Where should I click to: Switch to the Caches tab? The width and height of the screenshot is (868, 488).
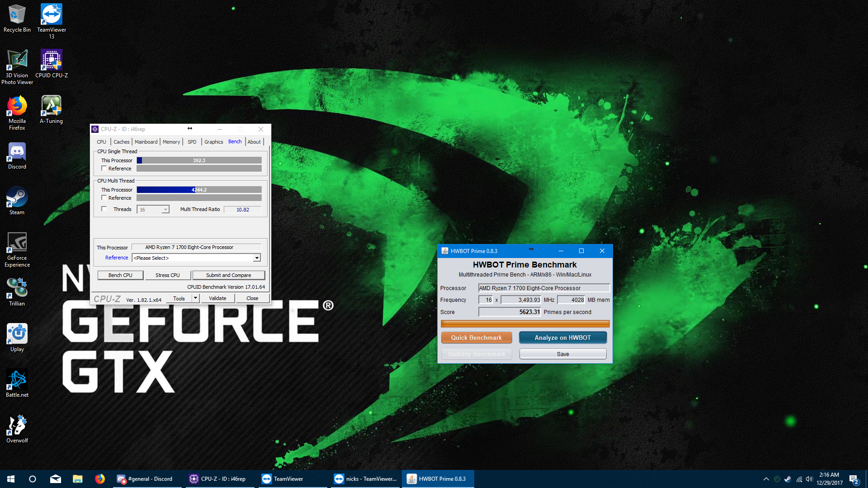[x=121, y=142]
